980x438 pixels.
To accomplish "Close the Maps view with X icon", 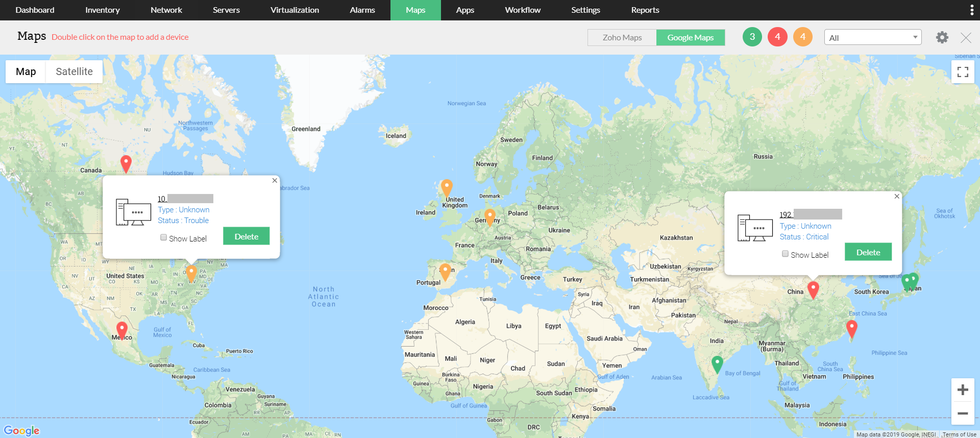I will 966,37.
